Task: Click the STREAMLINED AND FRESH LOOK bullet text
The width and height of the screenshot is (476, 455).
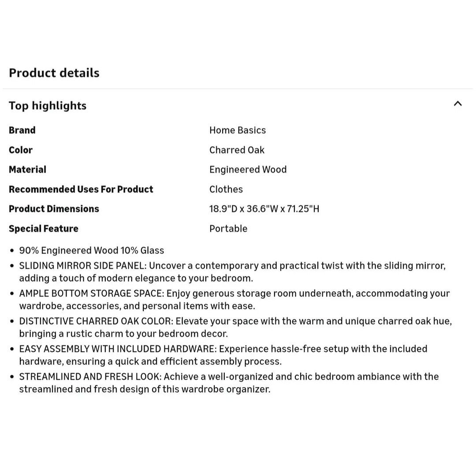Action: (229, 383)
